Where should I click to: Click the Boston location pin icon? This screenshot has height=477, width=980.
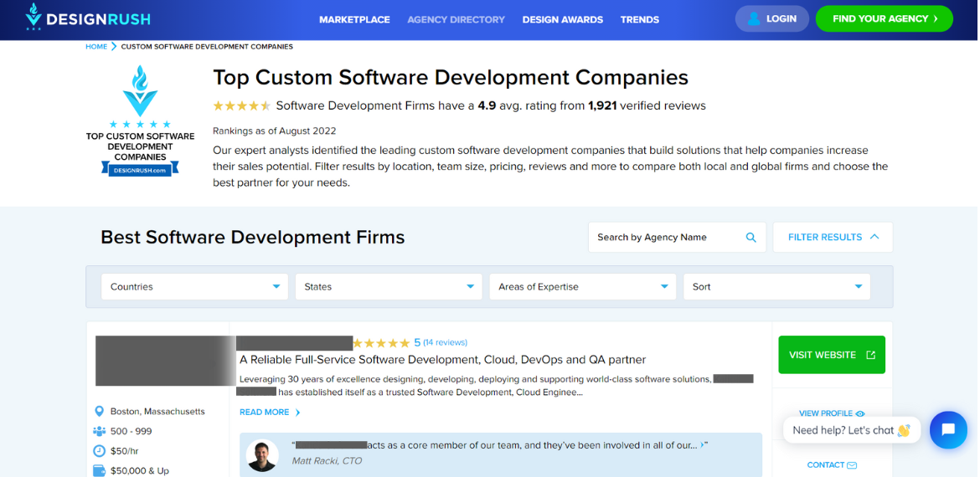pos(100,412)
